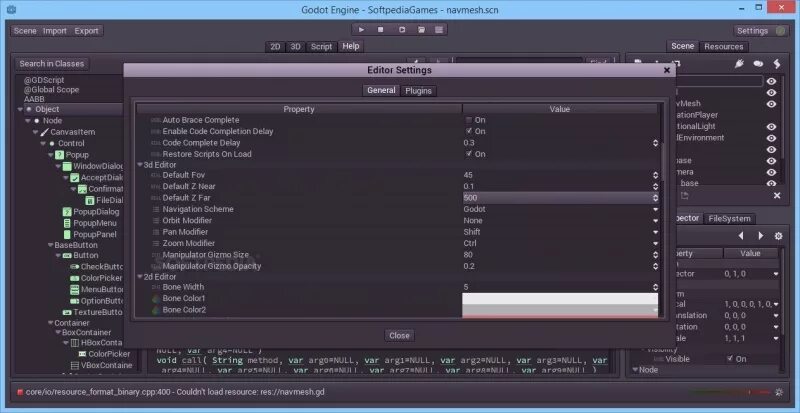Open the Bone Color1 white color swatch
The image size is (800, 413).
(x=560, y=298)
